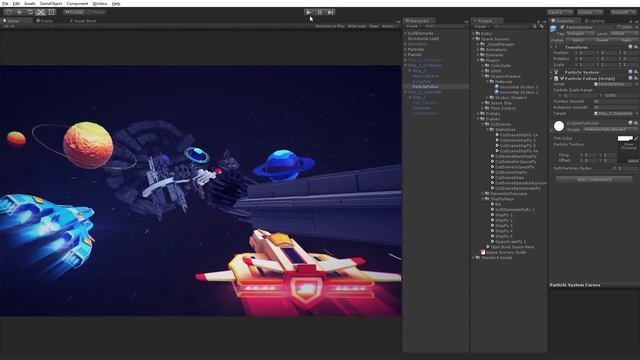640x360 pixels.
Task: Switch to the Scene tab
Action: [44, 20]
